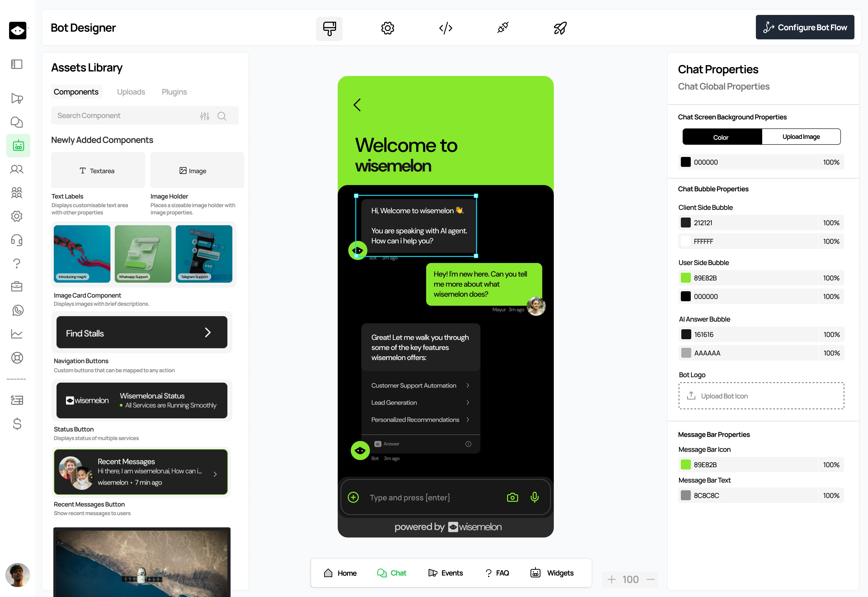
Task: Open the team group sidebar icon
Action: coord(17,193)
